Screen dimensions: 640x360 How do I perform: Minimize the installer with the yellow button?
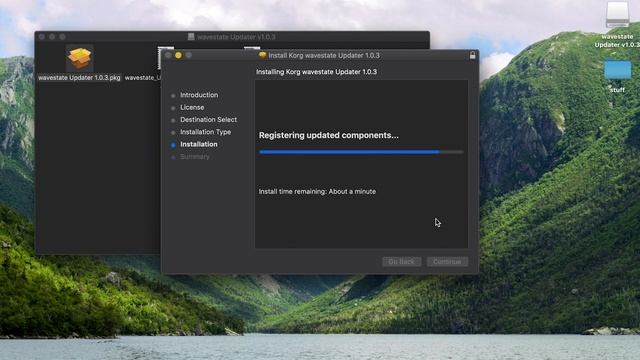click(x=178, y=55)
